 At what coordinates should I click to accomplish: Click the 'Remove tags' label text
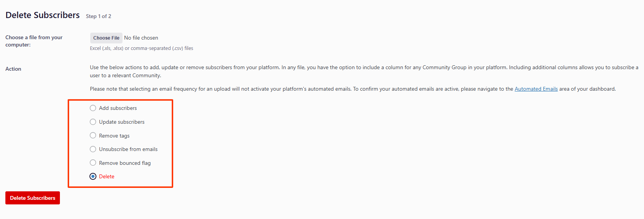[x=114, y=136]
